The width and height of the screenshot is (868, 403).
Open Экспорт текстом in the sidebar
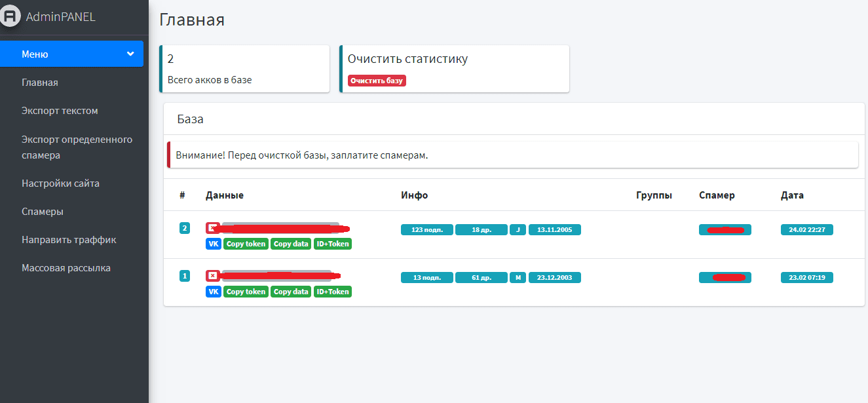click(60, 111)
